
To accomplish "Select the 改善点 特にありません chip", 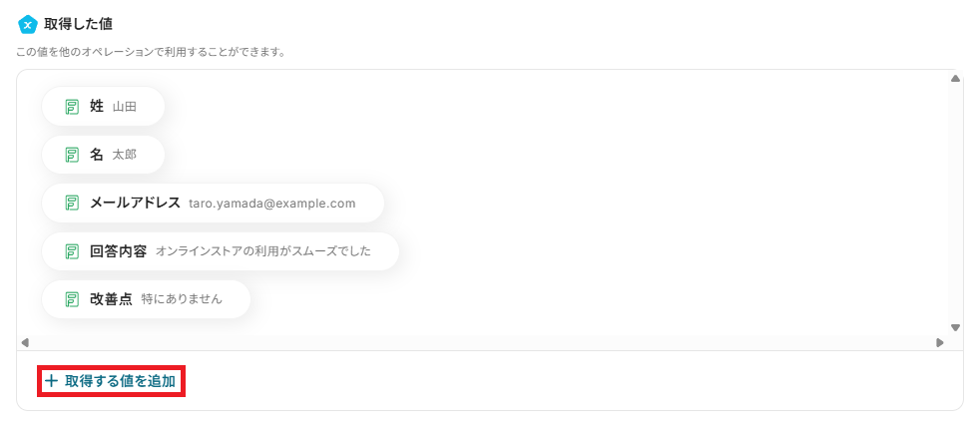I will coord(146,299).
